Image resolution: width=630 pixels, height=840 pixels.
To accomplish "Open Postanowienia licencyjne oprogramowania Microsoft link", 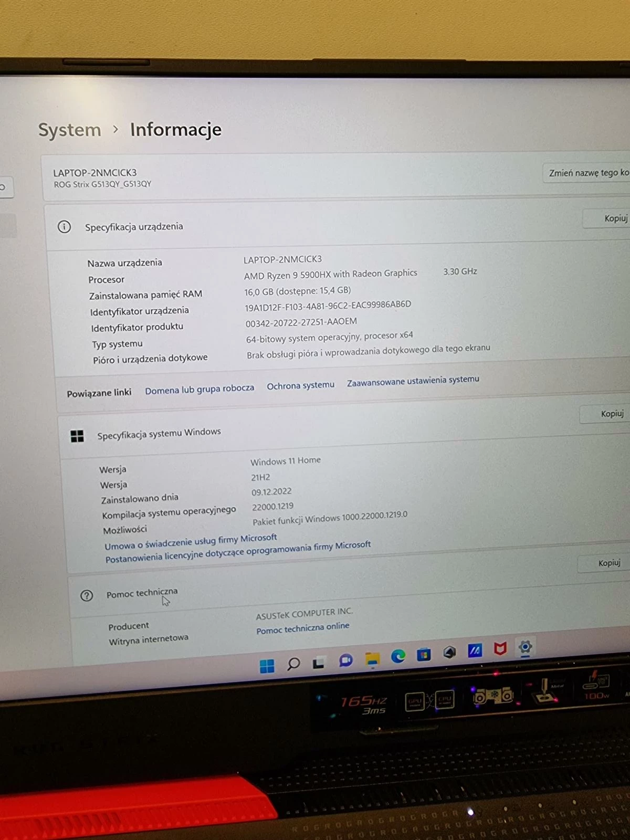I will pos(238,552).
